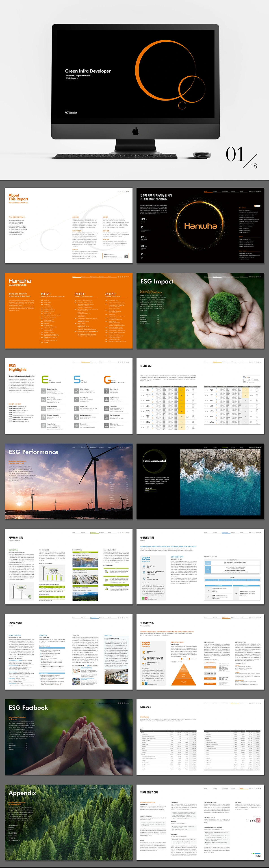Click the 'Beyond Followership to Leadership' heading
The width and height of the screenshot is (269, 868).
coord(22,376)
